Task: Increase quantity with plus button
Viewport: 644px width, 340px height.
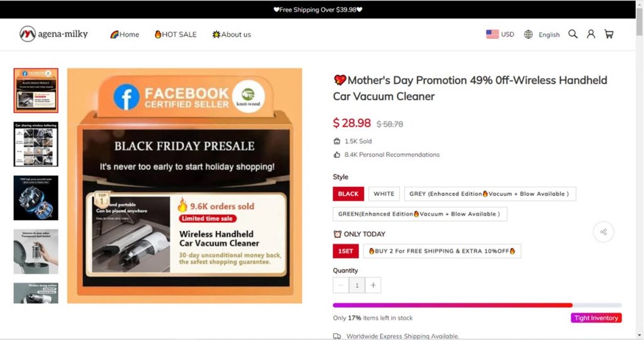Action: point(373,285)
